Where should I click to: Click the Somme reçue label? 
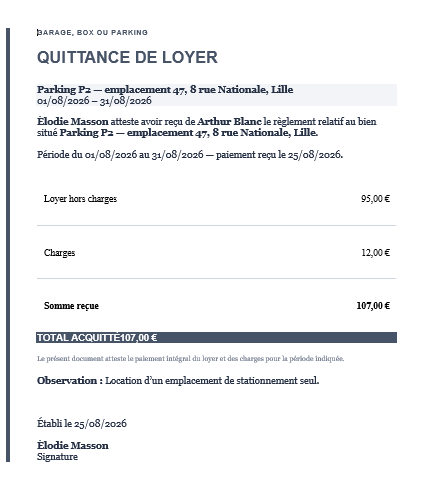tap(71, 306)
